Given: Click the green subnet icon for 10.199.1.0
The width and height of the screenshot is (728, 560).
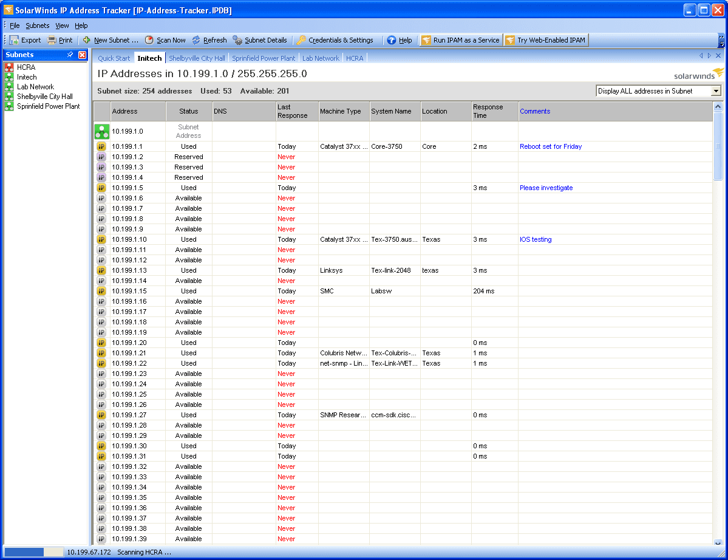Looking at the screenshot, I should (101, 131).
